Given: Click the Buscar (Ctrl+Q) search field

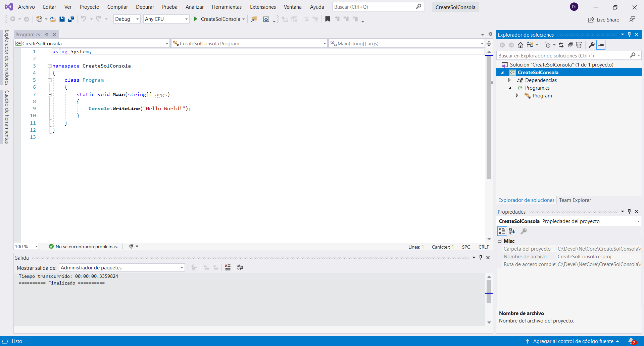Looking at the screenshot, I should pos(374,7).
